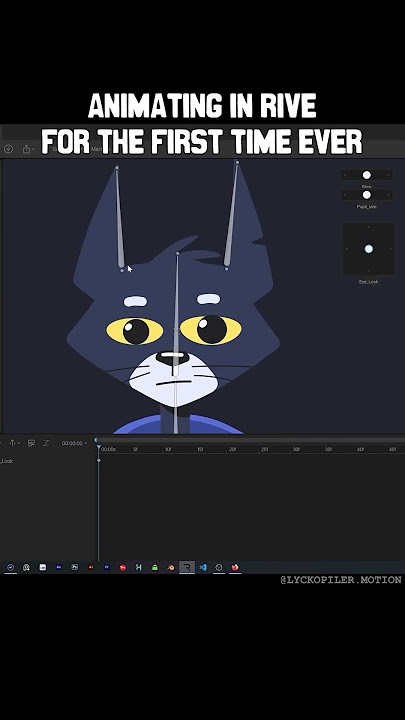Select the _Look timeline row label
The height and width of the screenshot is (720, 405).
[6, 461]
